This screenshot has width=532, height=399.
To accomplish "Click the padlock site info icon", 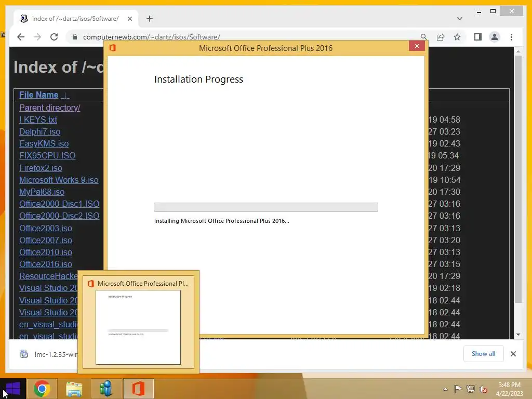I will pyautogui.click(x=75, y=37).
